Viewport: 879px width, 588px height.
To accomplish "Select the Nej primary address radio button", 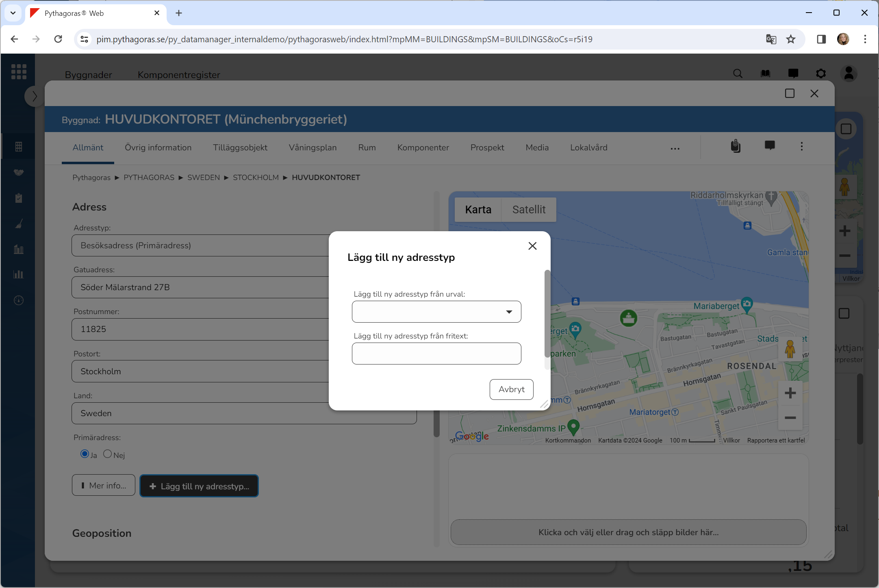I will [x=107, y=454].
